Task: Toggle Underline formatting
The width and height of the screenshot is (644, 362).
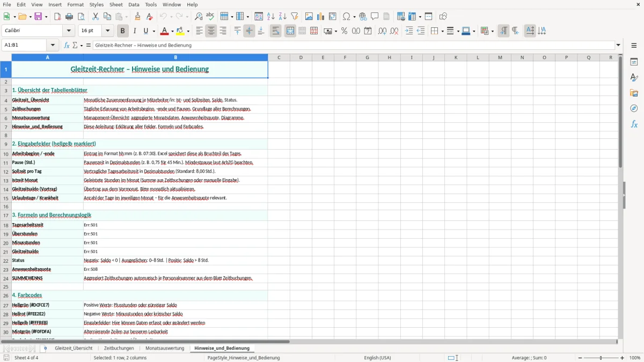Action: [145, 31]
